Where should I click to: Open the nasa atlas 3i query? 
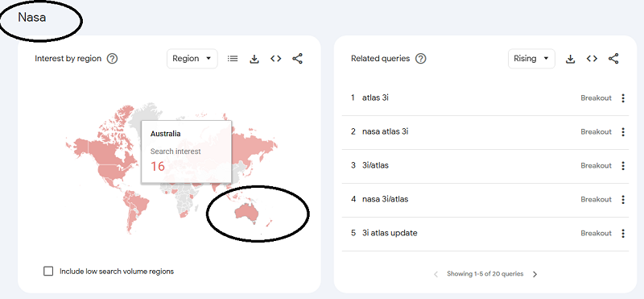point(386,132)
